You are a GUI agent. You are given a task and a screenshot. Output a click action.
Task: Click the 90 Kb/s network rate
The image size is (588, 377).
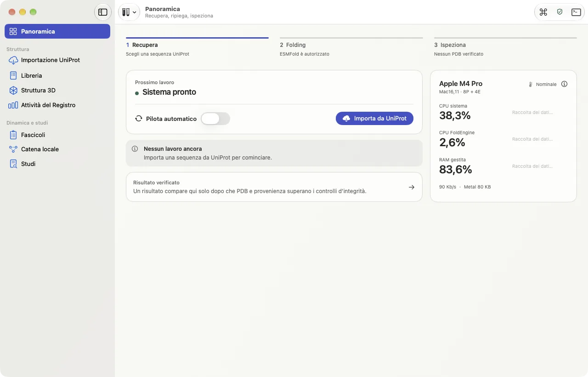coord(447,187)
